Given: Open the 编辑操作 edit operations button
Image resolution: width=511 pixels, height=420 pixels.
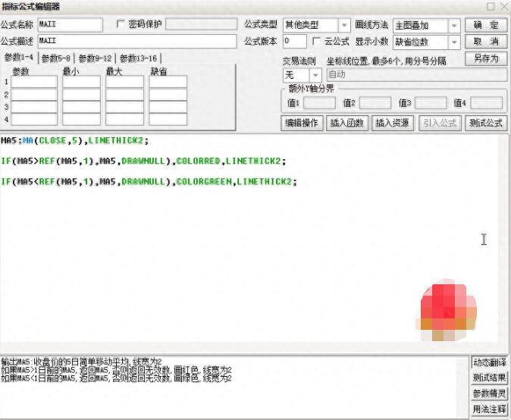Looking at the screenshot, I should (x=303, y=123).
